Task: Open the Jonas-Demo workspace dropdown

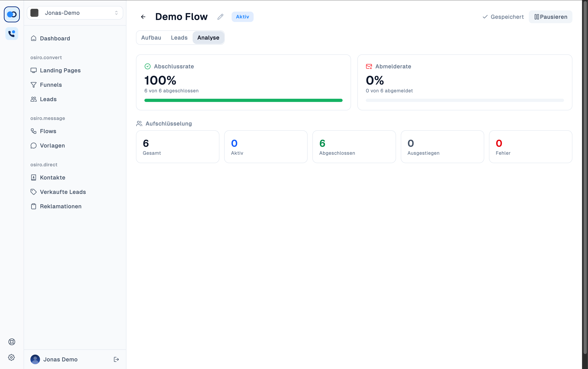Action: coord(75,13)
